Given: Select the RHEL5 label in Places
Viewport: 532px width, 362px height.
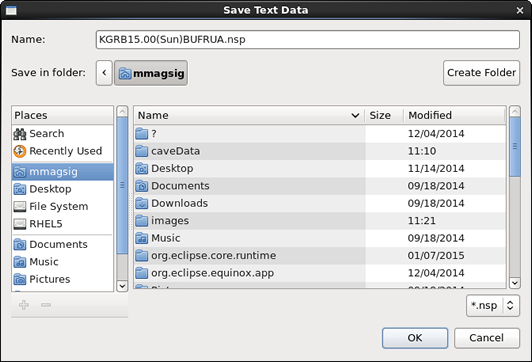Looking at the screenshot, I should pyautogui.click(x=46, y=224).
